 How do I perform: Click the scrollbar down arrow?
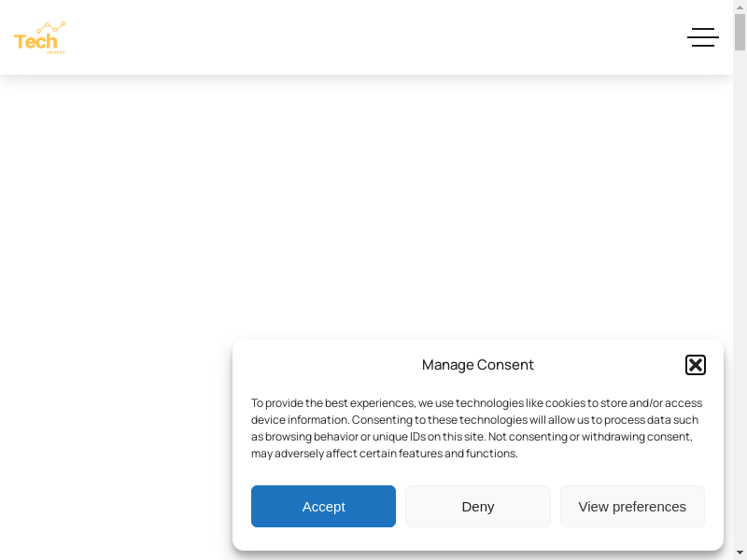[x=740, y=553]
